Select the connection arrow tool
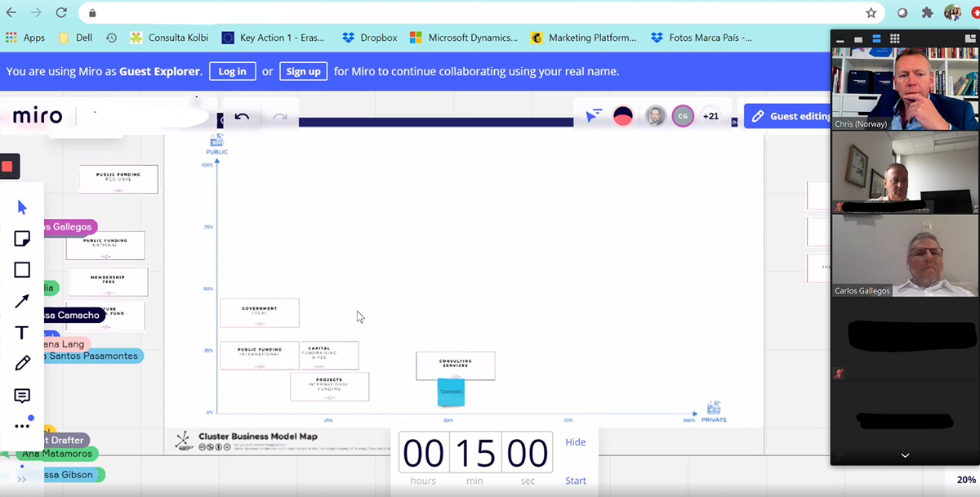This screenshot has height=497, width=980. (x=22, y=302)
